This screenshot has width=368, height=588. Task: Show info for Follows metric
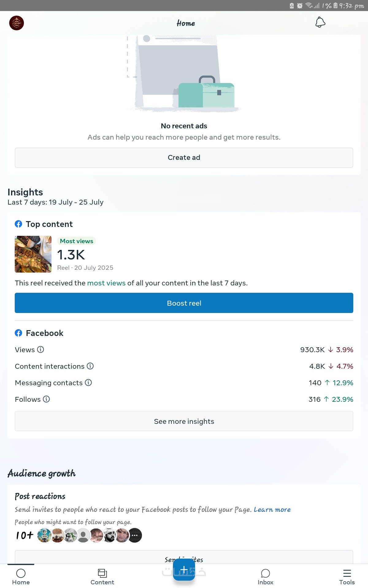pyautogui.click(x=46, y=399)
